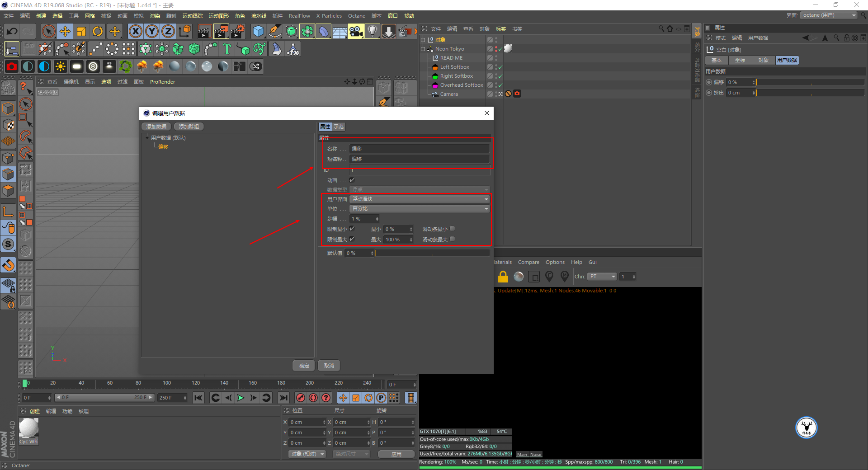This screenshot has height=470, width=868.
Task: Enable the 滑动条最大 checkbox
Action: pos(453,239)
